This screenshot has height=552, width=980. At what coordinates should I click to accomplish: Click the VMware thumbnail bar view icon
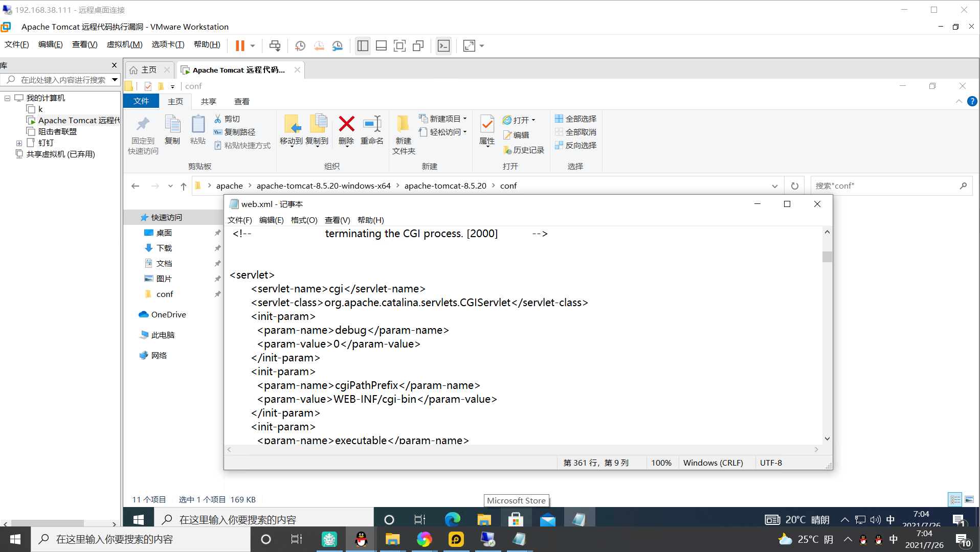381,46
